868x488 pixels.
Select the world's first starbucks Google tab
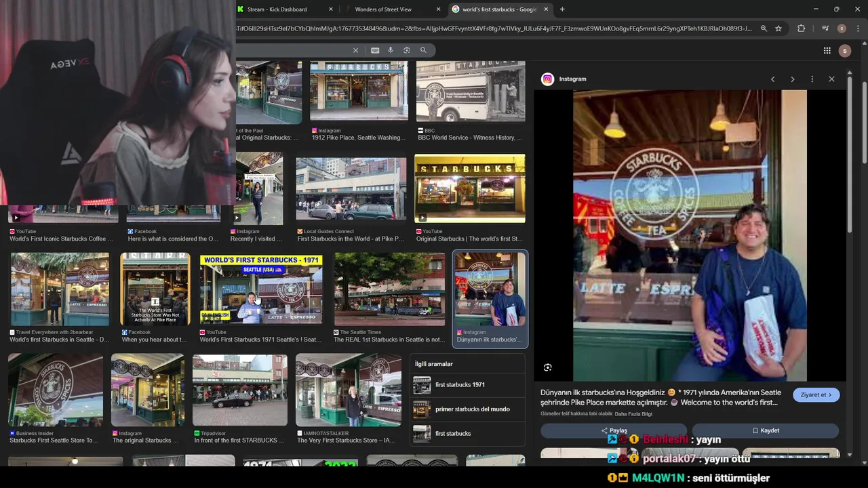[500, 9]
